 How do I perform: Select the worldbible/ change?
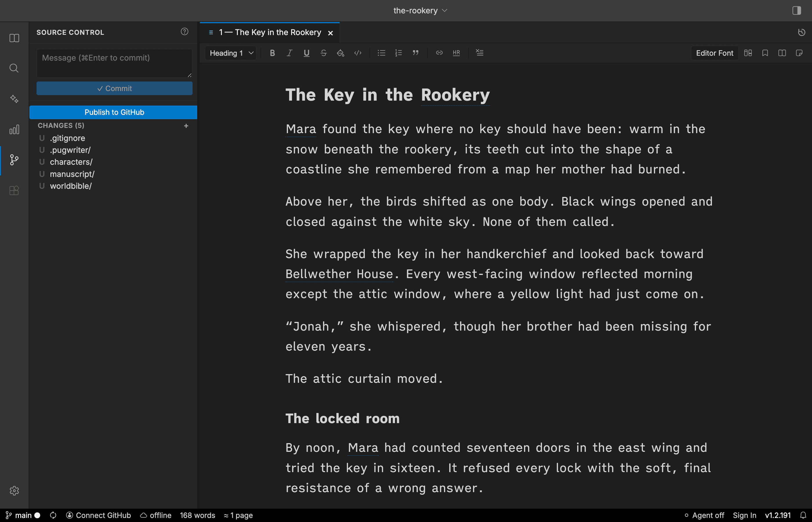(x=113, y=186)
